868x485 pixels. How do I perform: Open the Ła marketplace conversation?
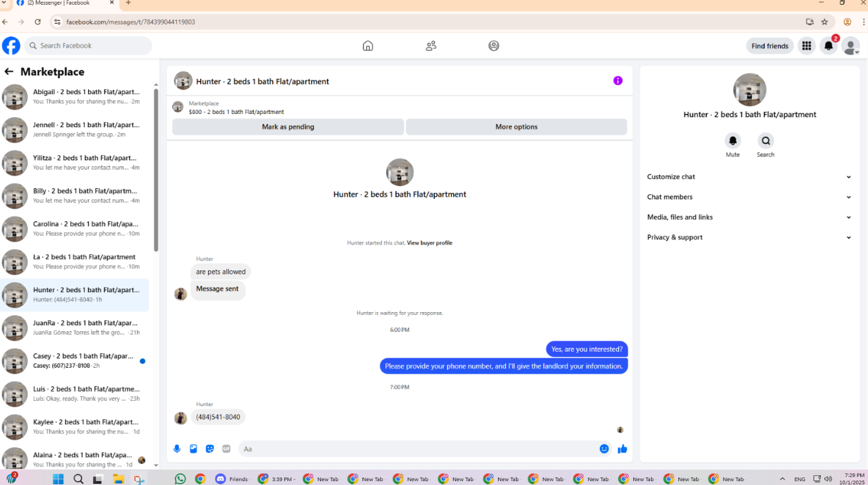(75, 262)
